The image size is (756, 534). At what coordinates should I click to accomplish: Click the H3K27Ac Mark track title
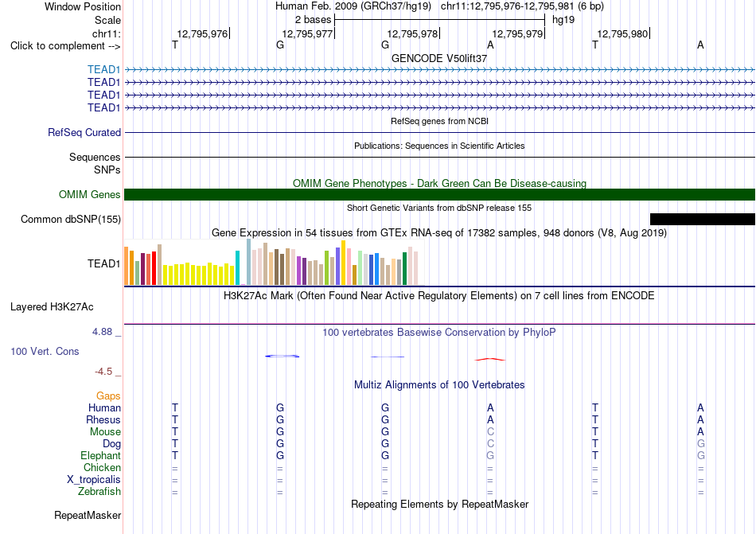(x=439, y=295)
